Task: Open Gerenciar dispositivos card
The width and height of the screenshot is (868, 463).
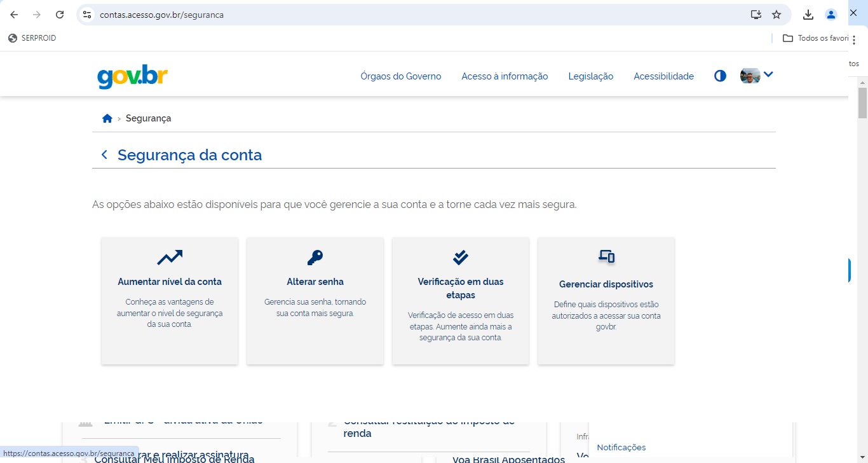Action: tap(606, 301)
